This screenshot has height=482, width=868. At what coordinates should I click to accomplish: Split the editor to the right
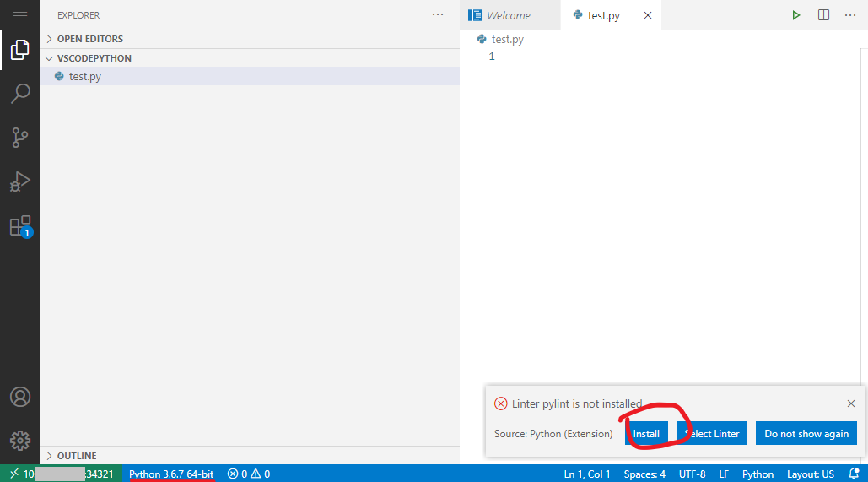[823, 15]
